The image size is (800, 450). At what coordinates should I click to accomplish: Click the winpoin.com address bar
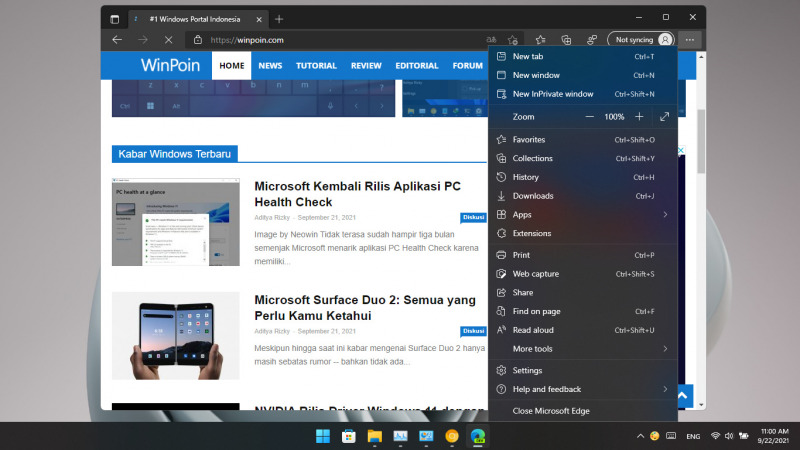pos(337,40)
